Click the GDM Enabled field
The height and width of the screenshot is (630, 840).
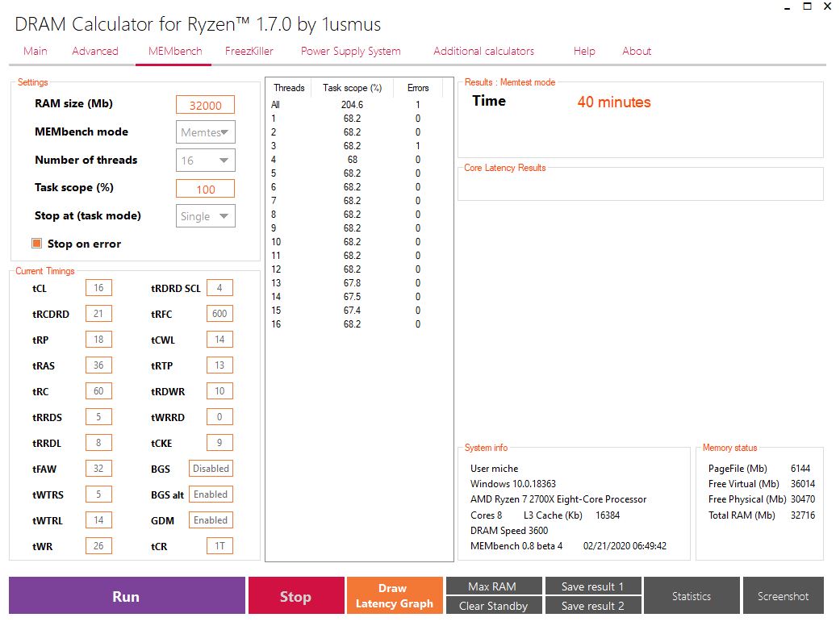(x=211, y=519)
